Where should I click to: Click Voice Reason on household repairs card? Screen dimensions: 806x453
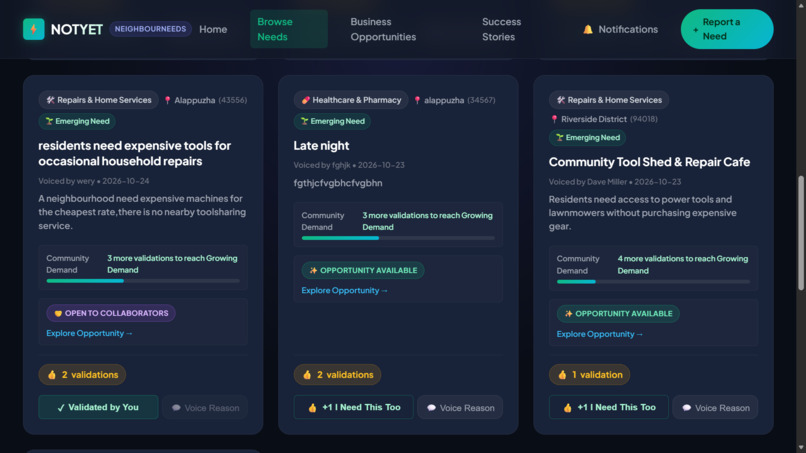click(205, 407)
